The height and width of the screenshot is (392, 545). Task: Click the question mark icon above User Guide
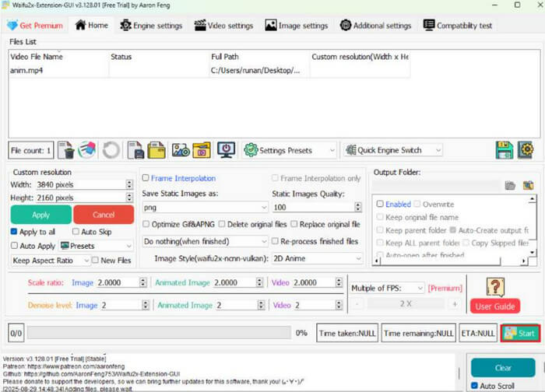(495, 287)
